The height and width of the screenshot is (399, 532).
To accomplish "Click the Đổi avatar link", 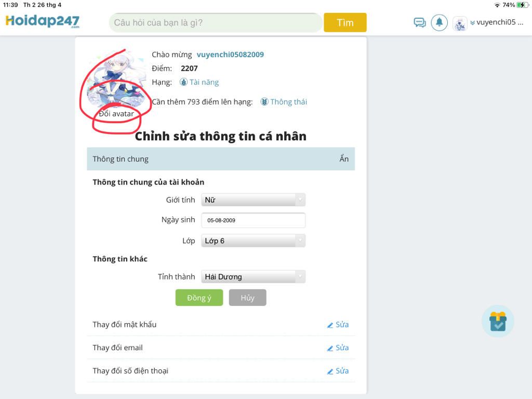I will [116, 114].
